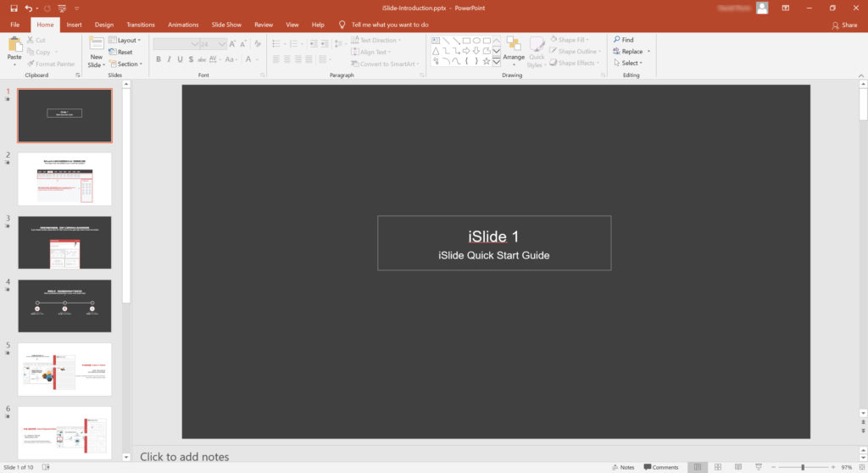868x473 pixels.
Task: Toggle Strikethrough formatting
Action: coord(202,59)
